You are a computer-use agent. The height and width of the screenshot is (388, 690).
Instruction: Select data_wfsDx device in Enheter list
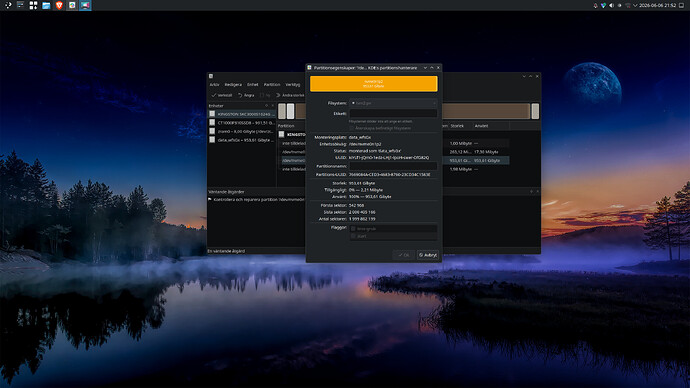pyautogui.click(x=242, y=140)
